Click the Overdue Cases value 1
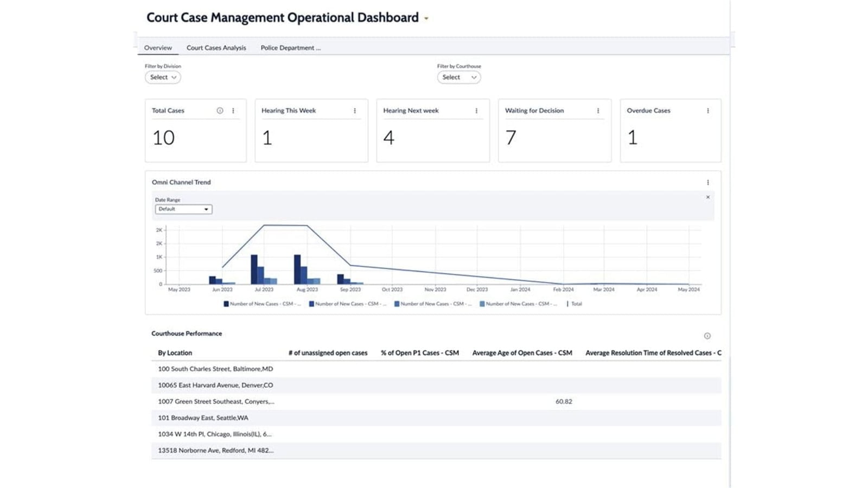Viewport: 868px width, 488px height. 632,138
